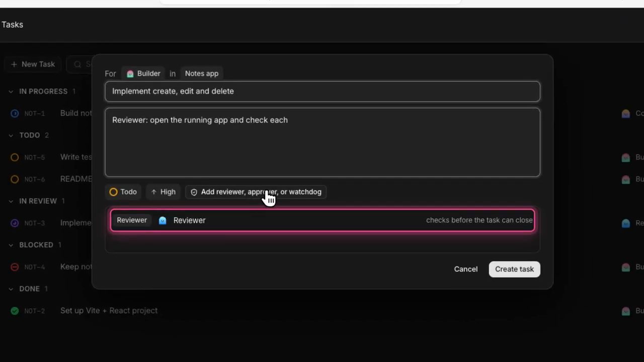Image resolution: width=644 pixels, height=362 pixels.
Task: Click the task title input field
Action: pos(323,92)
